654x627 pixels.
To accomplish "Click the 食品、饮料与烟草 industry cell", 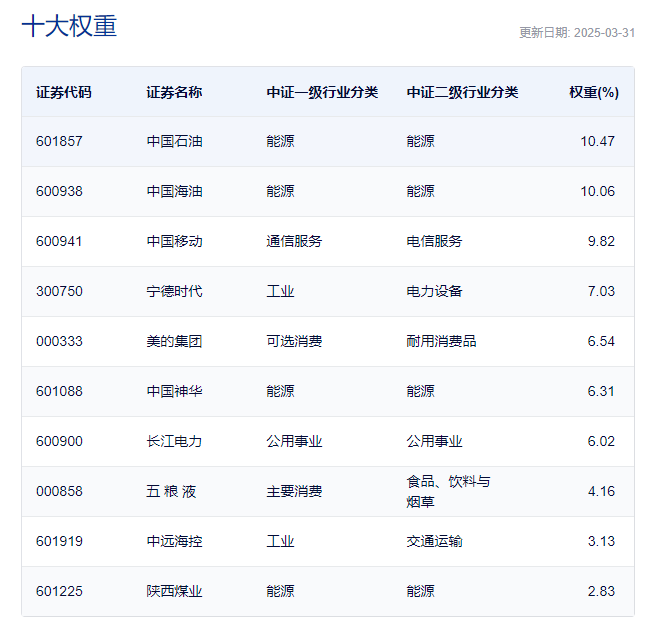I will click(448, 491).
